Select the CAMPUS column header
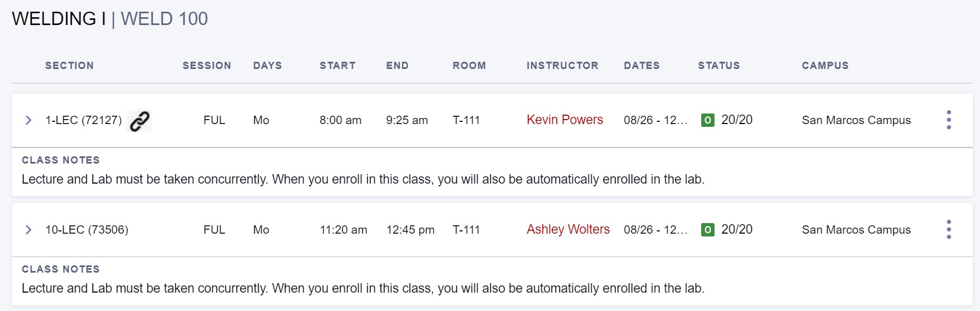 click(x=825, y=66)
